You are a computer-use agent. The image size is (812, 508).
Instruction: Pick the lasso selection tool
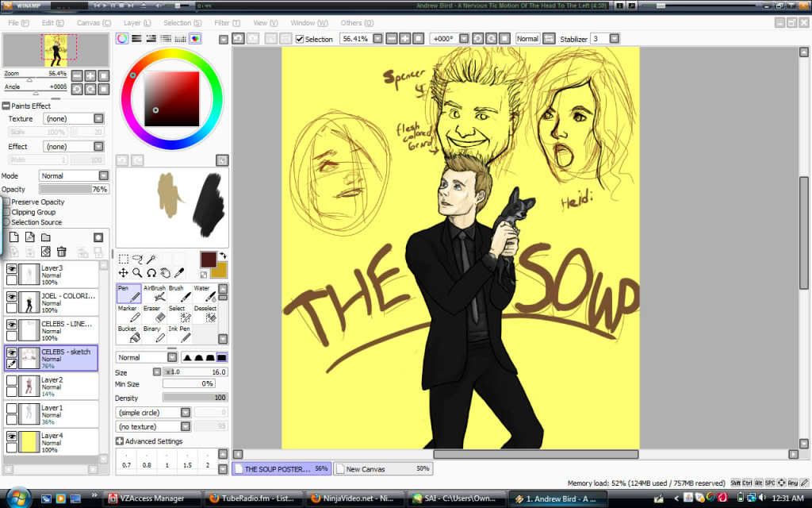point(137,259)
